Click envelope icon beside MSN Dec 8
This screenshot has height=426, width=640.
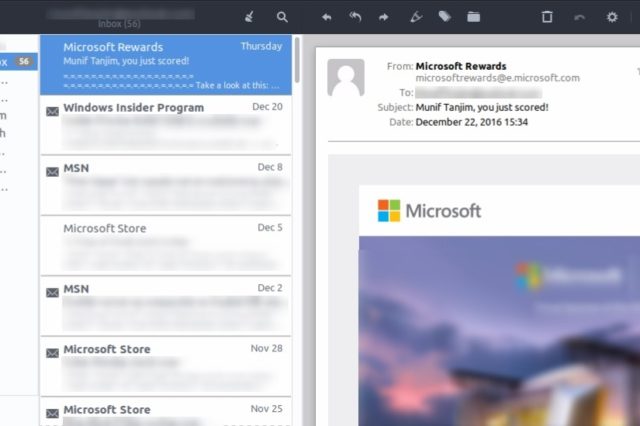pos(52,172)
